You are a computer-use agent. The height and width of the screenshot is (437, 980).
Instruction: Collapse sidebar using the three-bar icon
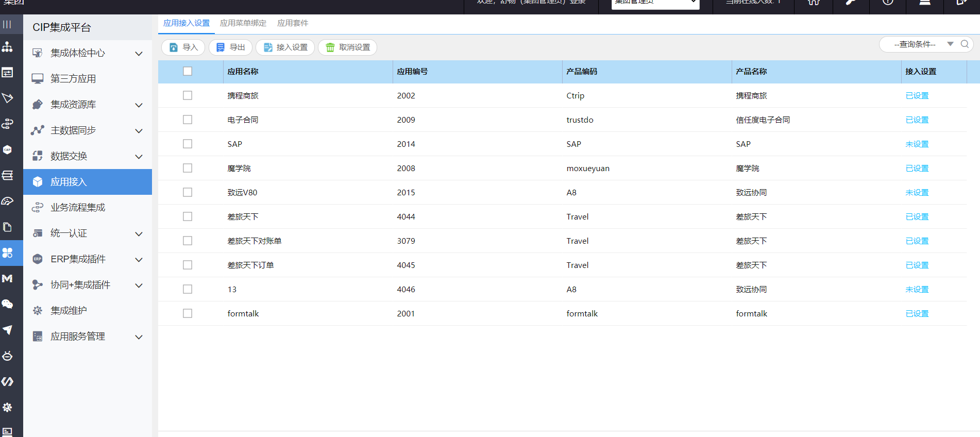7,24
